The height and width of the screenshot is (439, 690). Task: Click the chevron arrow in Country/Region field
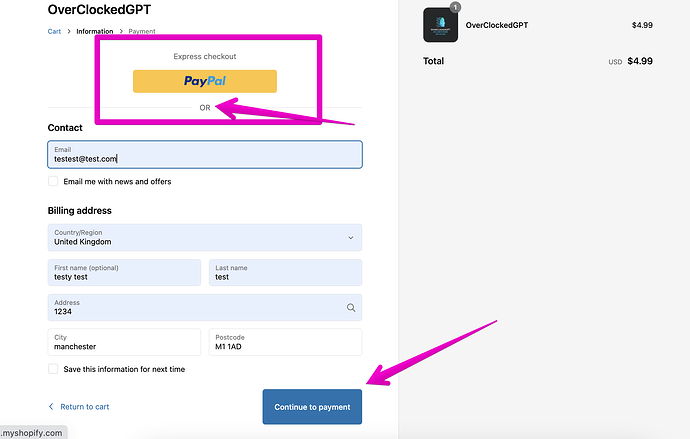(350, 238)
